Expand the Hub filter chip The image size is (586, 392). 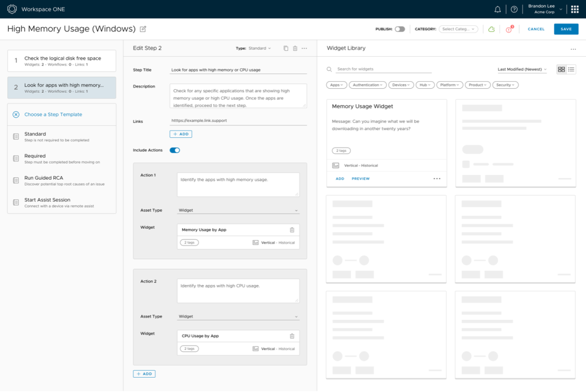pyautogui.click(x=425, y=85)
